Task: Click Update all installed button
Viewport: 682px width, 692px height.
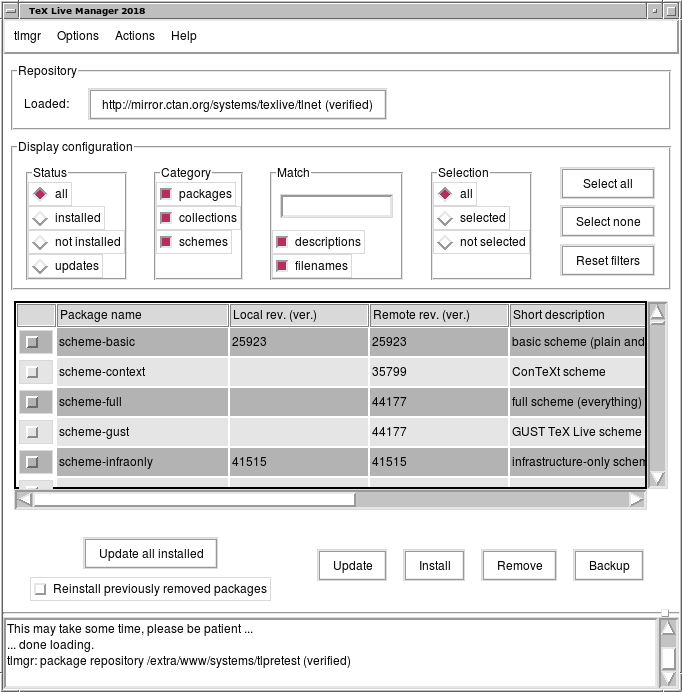Action: [x=151, y=553]
